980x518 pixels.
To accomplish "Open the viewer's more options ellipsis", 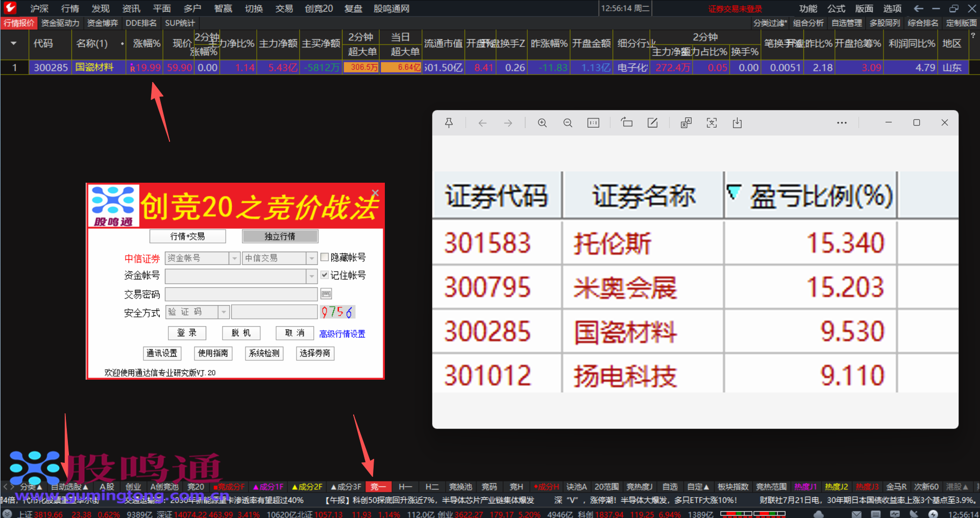I will 842,123.
